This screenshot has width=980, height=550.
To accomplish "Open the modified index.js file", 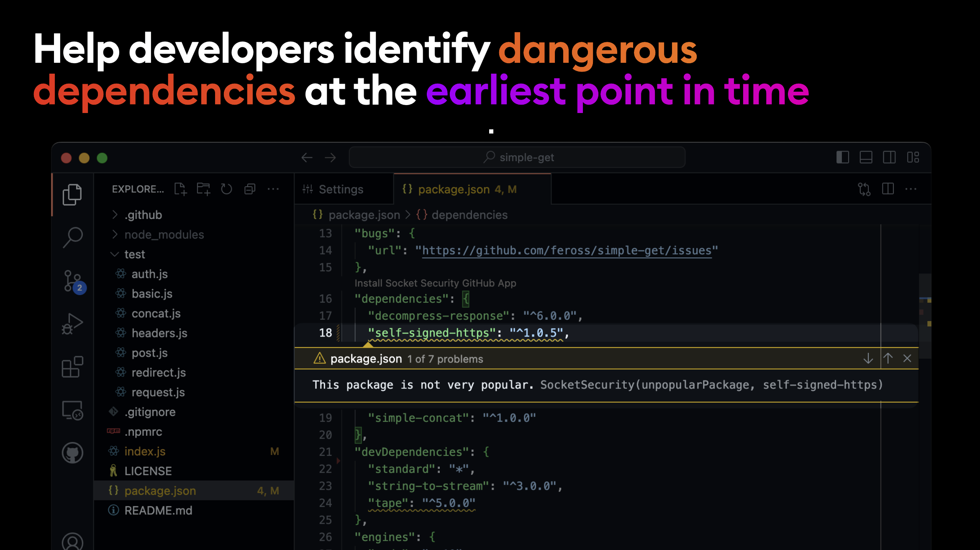I will 194,451.
